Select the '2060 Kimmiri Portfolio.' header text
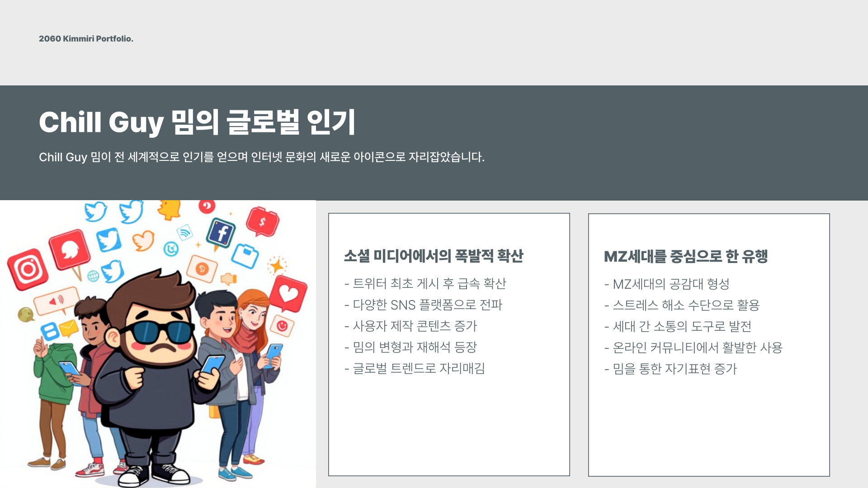868x488 pixels. coord(86,39)
